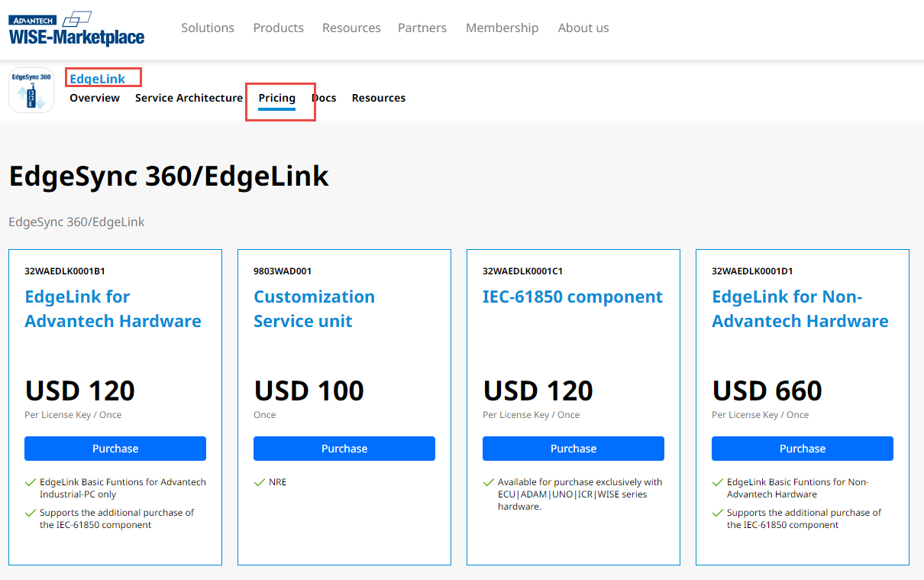Open the Membership menu
Viewport: 924px width, 580px height.
coord(502,28)
